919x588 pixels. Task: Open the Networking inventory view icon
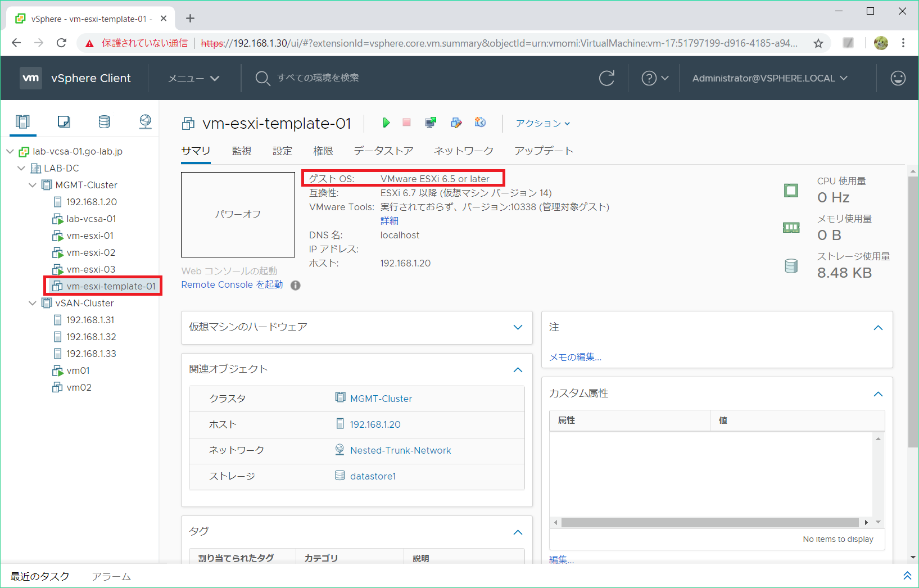click(145, 121)
